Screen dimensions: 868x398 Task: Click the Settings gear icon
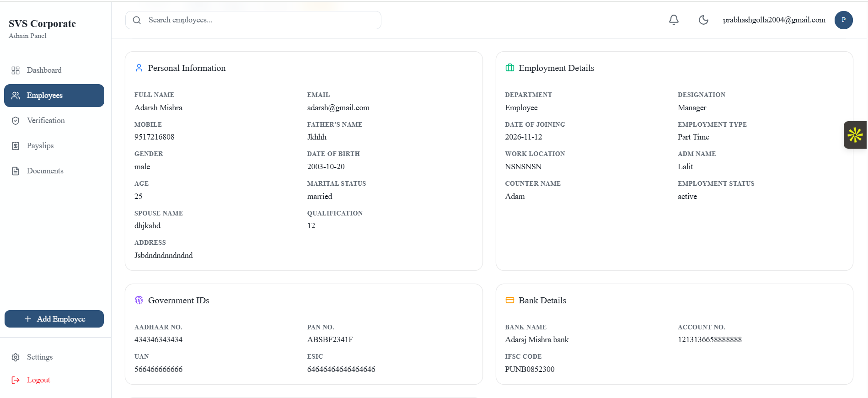[x=16, y=357]
